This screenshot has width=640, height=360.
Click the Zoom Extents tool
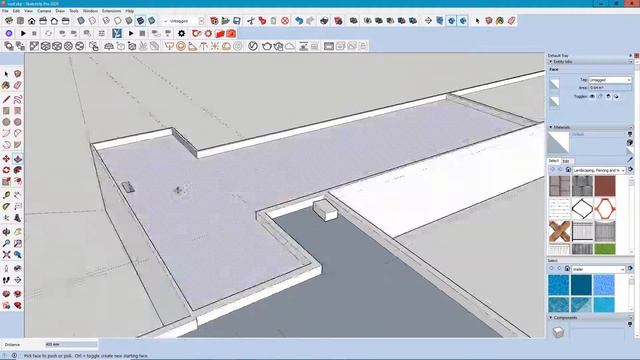[6, 255]
